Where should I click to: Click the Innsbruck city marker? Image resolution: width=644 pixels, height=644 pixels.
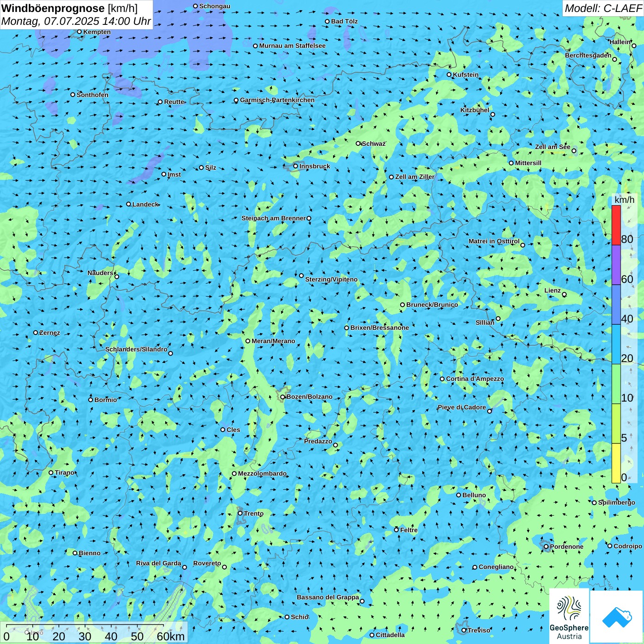tap(296, 166)
